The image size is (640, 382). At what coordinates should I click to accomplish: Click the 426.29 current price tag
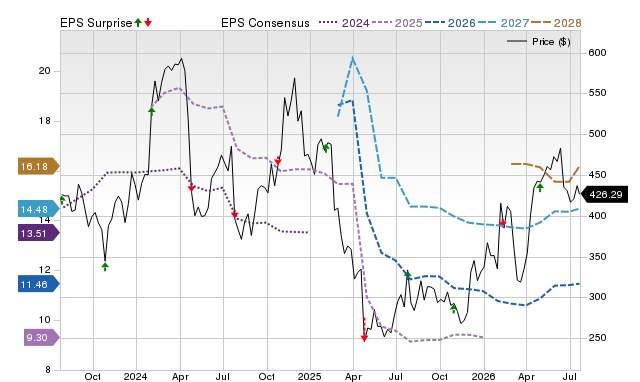point(604,194)
